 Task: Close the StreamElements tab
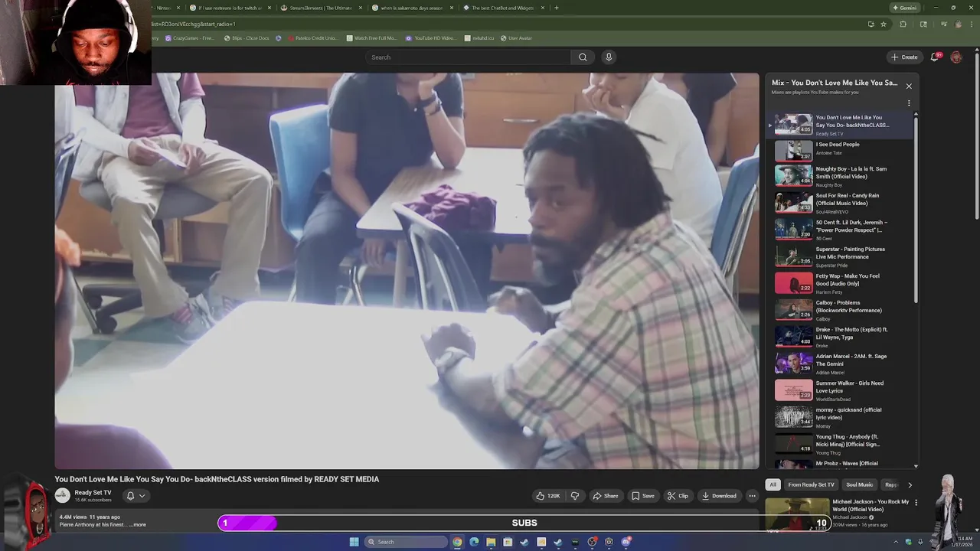[360, 8]
